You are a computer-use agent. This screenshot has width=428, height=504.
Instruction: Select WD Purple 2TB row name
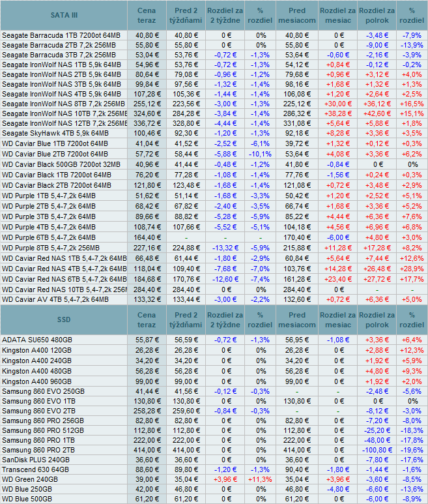49,206
